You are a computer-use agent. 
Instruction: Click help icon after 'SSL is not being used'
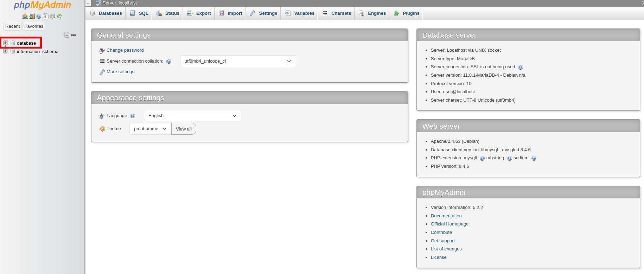(x=521, y=67)
